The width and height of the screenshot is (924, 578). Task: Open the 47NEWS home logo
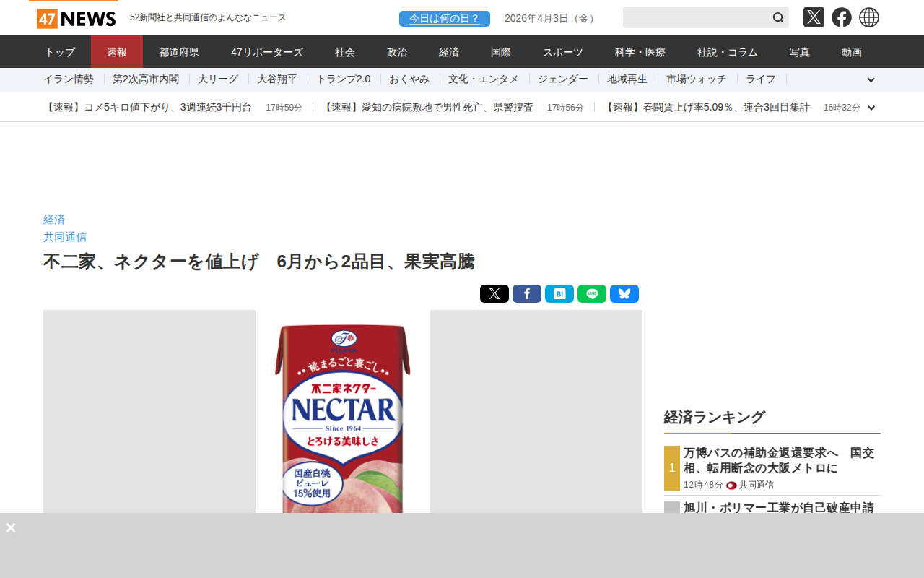pos(76,18)
